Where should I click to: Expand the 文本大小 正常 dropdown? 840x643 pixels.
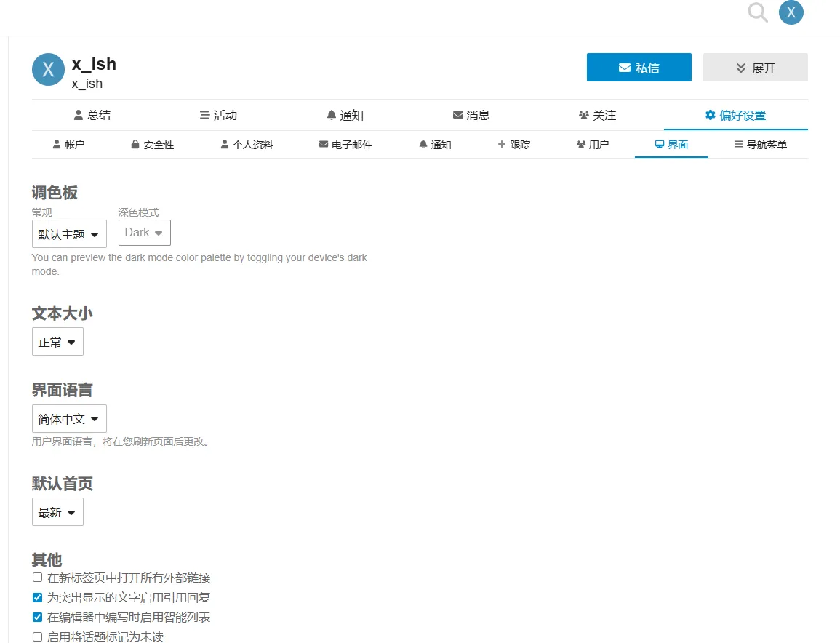(57, 342)
